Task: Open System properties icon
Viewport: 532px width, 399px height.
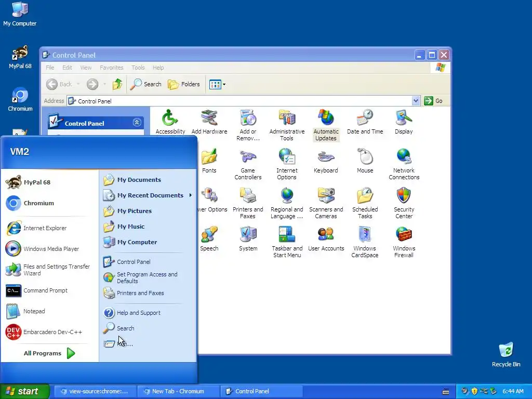Action: point(248,239)
